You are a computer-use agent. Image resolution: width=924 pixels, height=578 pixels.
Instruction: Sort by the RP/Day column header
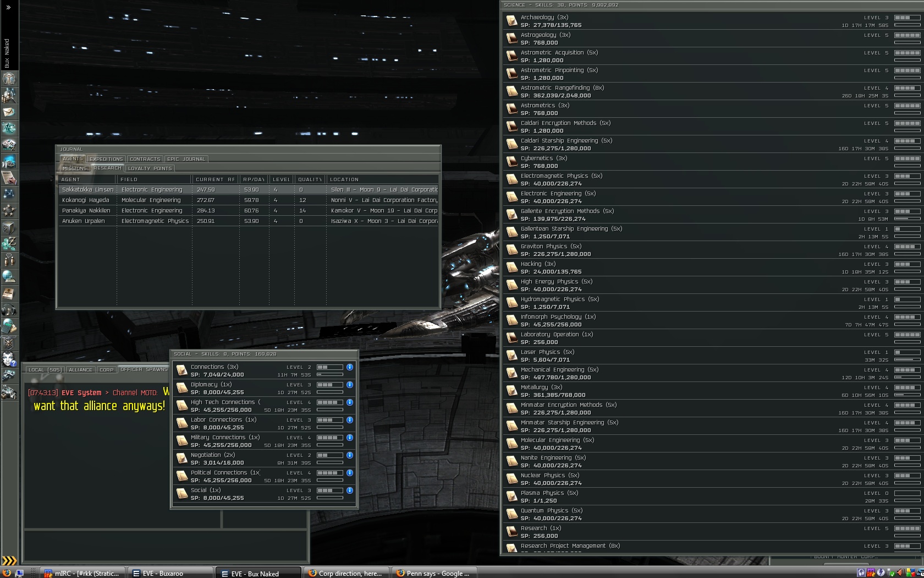(254, 179)
